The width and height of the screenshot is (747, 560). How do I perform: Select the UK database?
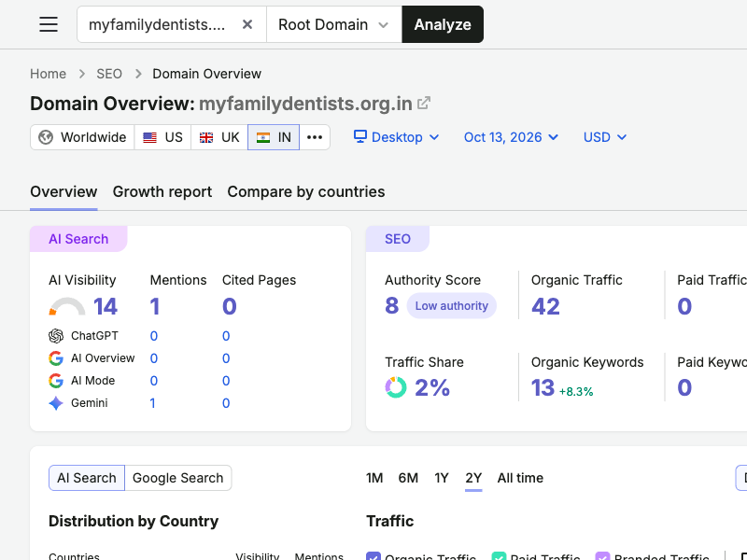click(x=219, y=137)
